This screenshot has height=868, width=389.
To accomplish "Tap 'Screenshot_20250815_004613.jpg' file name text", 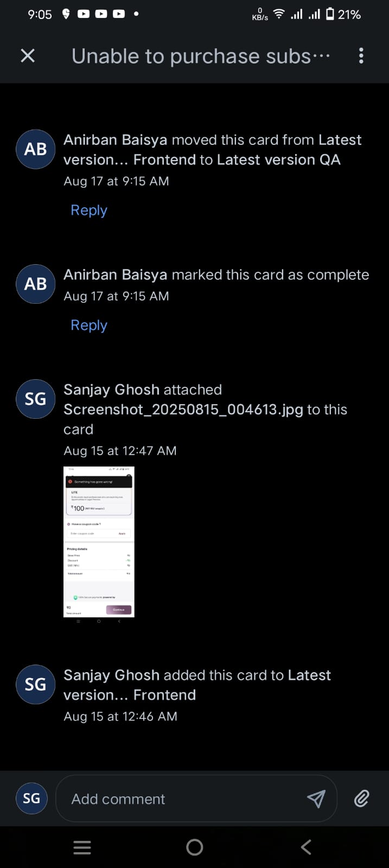I will (183, 410).
